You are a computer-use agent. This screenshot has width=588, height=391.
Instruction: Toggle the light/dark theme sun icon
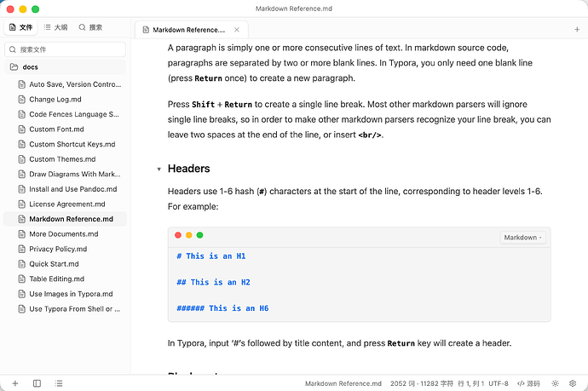coord(555,383)
